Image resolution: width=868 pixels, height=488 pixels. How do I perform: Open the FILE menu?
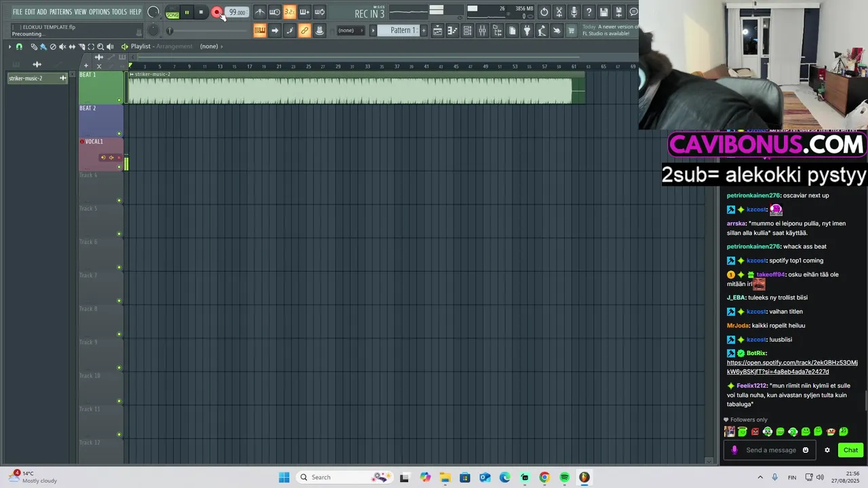[x=17, y=12]
